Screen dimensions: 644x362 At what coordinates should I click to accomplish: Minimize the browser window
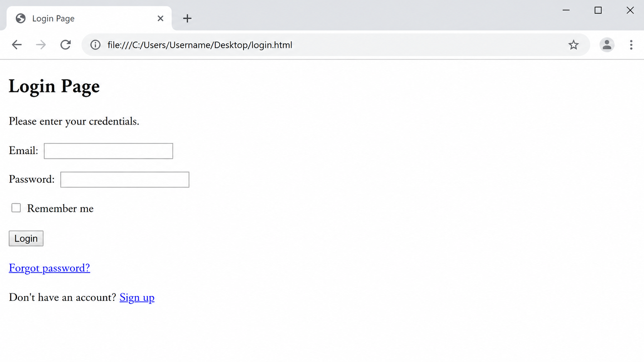click(x=566, y=10)
